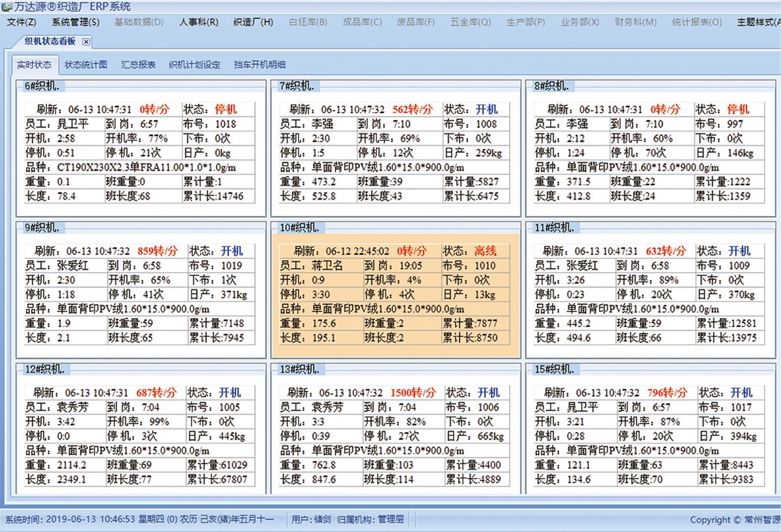Viewport: 781px width, 532px height.
Task: Open the 人事科(R) menu
Action: [x=199, y=21]
